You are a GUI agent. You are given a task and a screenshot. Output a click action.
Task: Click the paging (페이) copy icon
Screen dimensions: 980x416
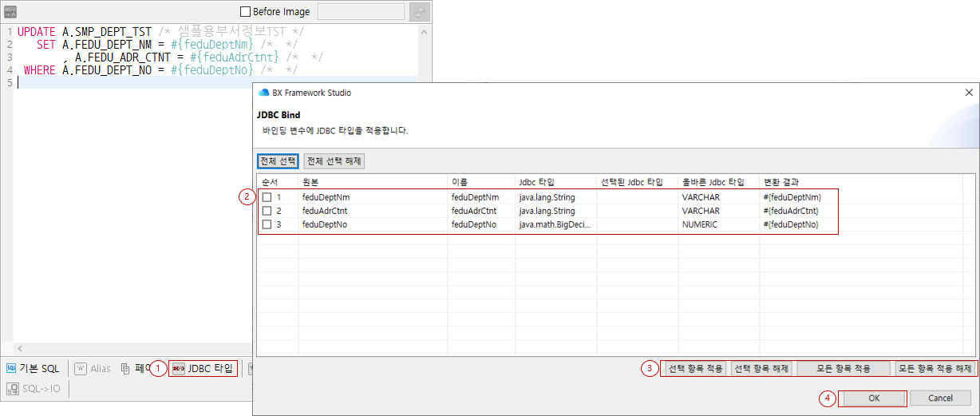tap(125, 368)
